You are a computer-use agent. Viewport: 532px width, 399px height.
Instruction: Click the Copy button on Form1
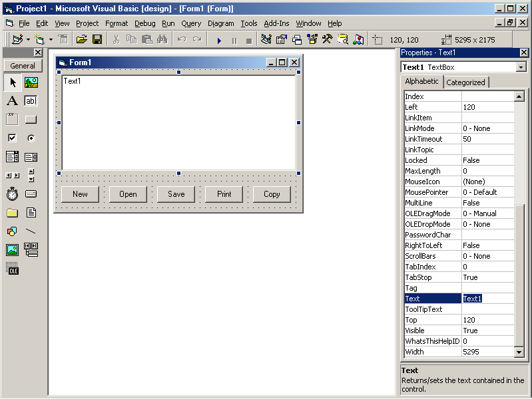pos(272,194)
